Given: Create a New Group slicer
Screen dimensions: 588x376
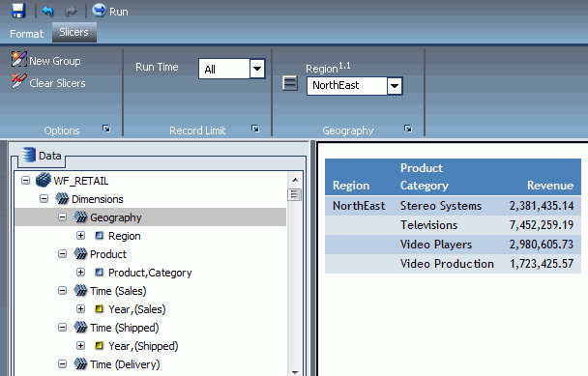Looking at the screenshot, I should click(45, 60).
